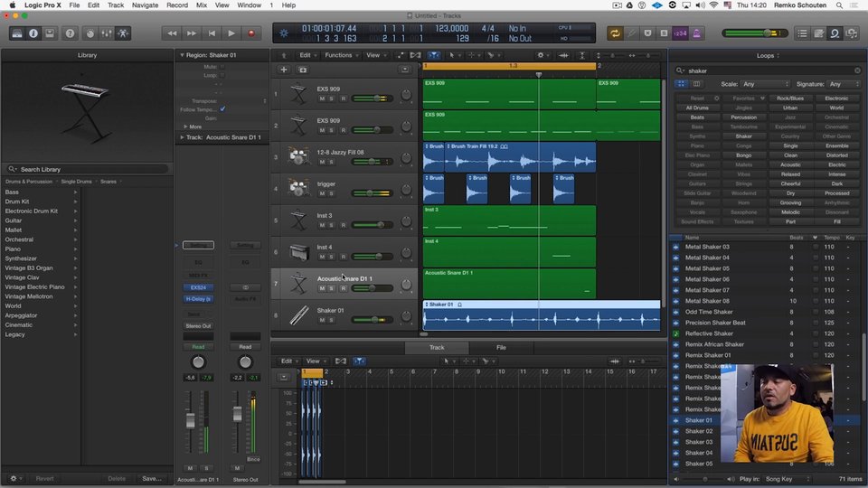Screen dimensions: 868x488
Task: Click the Save button in Library
Action: [152, 479]
